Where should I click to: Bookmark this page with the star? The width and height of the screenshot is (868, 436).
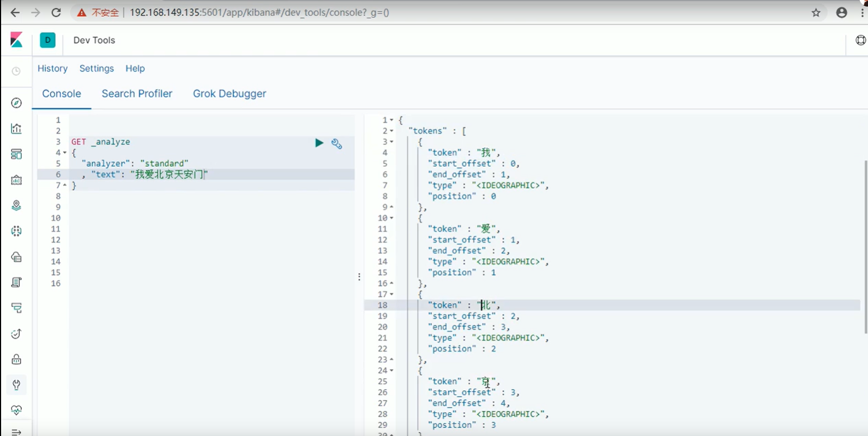[816, 13]
